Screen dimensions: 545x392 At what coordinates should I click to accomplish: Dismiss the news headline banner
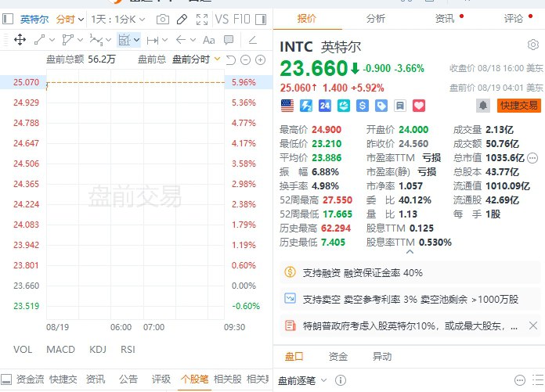(532, 325)
